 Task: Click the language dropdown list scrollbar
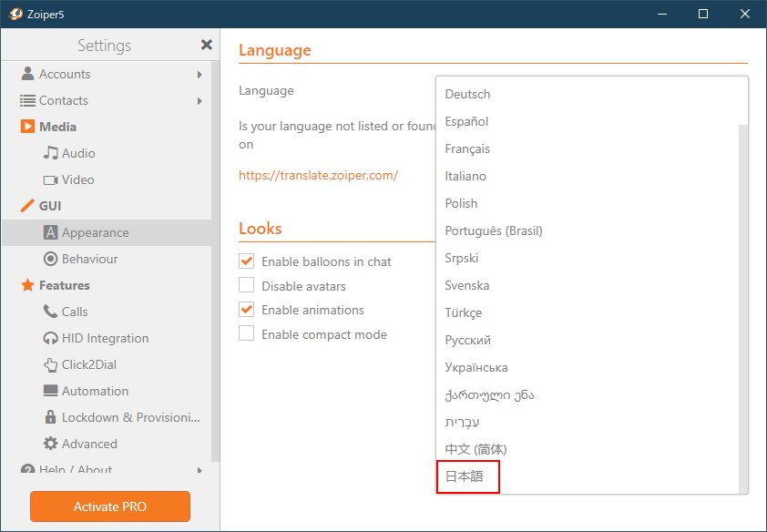coord(743,308)
